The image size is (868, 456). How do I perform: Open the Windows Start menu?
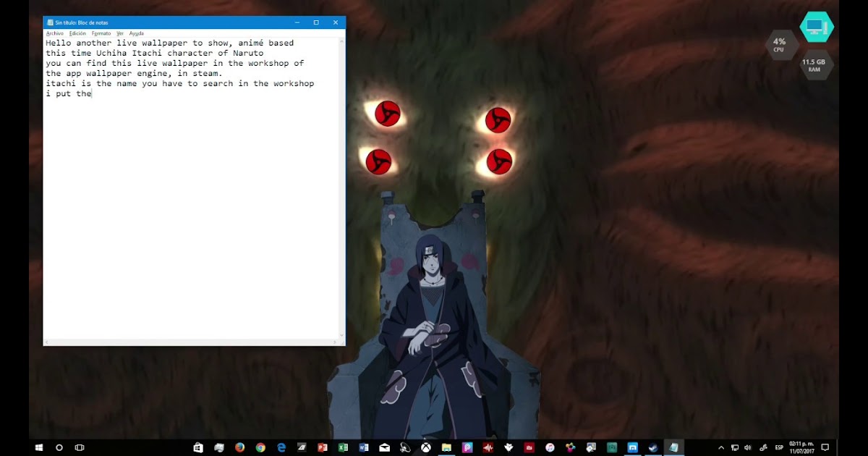coord(39,448)
